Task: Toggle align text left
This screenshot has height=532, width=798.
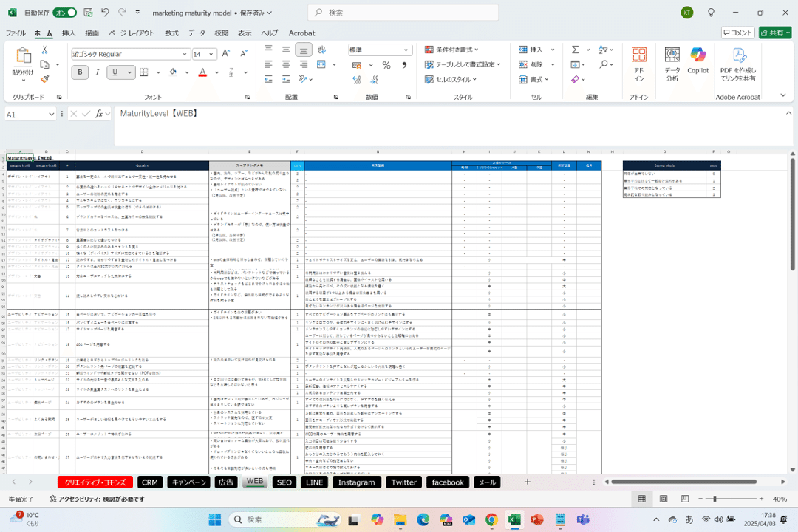Action: [268, 64]
